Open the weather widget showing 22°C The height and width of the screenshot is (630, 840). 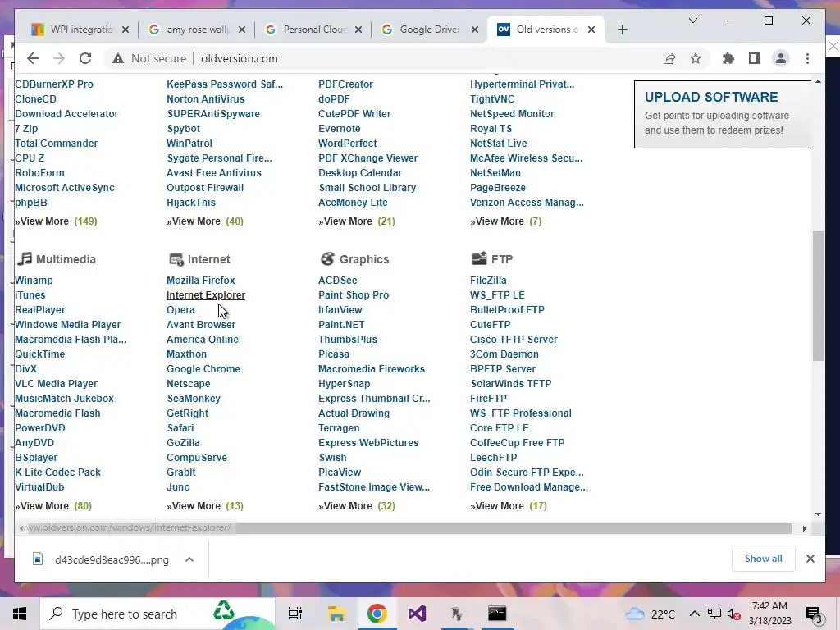(x=650, y=614)
